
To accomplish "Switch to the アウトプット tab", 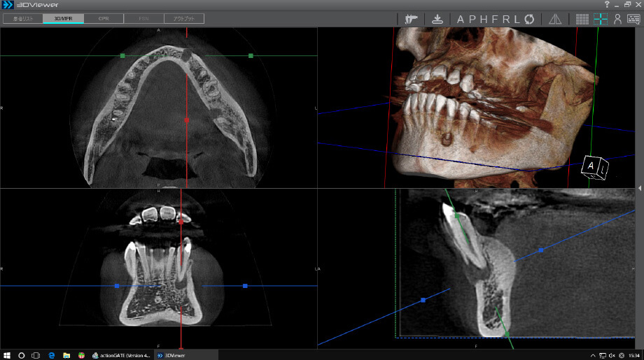I will (x=184, y=19).
